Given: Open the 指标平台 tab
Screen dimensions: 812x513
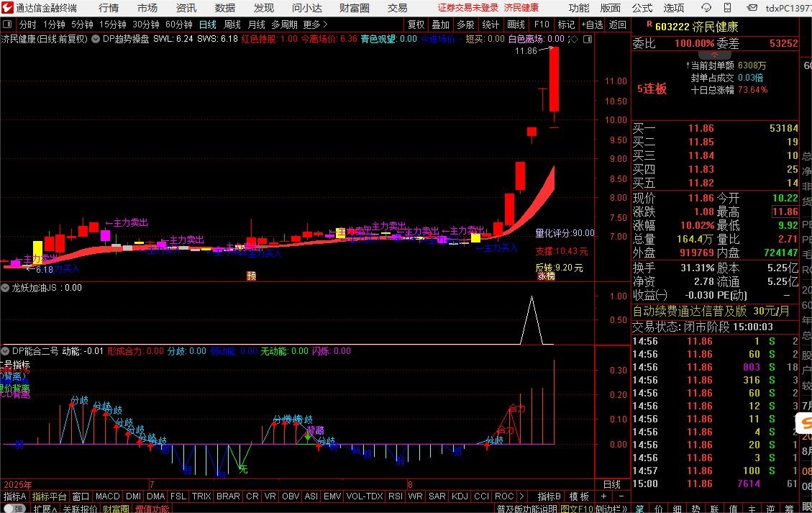Looking at the screenshot, I should point(49,496).
